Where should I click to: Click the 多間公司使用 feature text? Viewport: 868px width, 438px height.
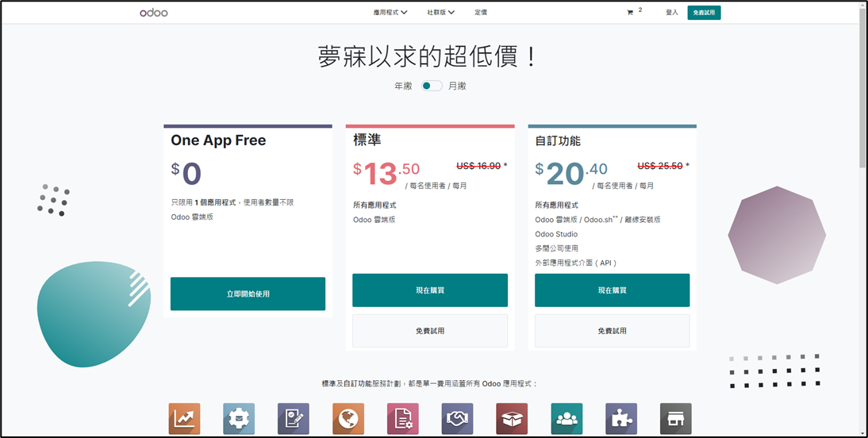pyautogui.click(x=557, y=248)
